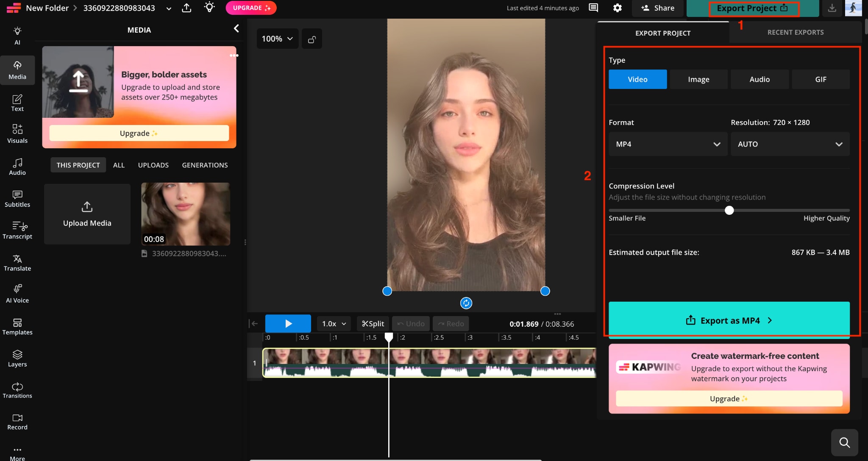Screen dimensions: 868x461
Task: Open the AI Voice panel
Action: click(x=17, y=294)
